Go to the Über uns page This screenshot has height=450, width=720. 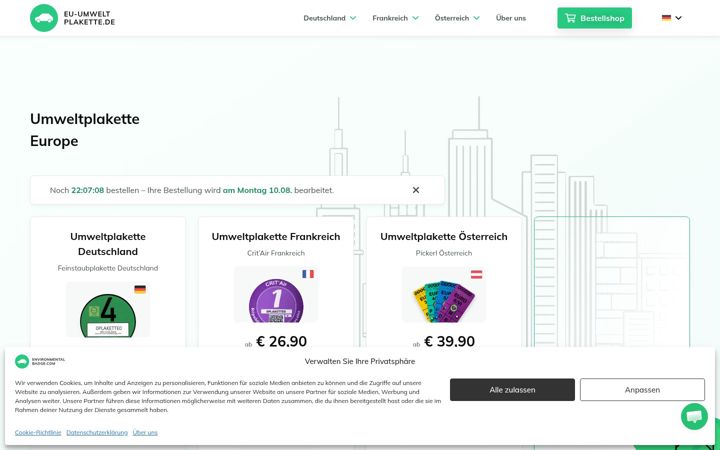pyautogui.click(x=511, y=18)
